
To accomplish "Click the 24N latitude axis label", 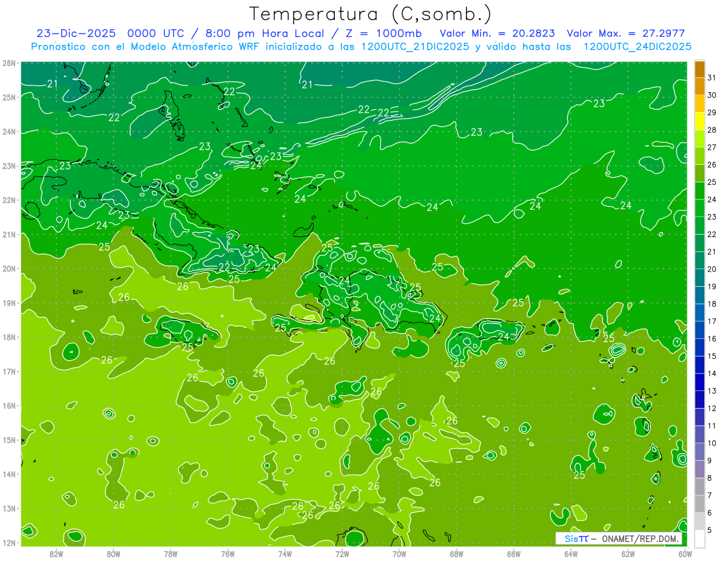I will coord(9,131).
